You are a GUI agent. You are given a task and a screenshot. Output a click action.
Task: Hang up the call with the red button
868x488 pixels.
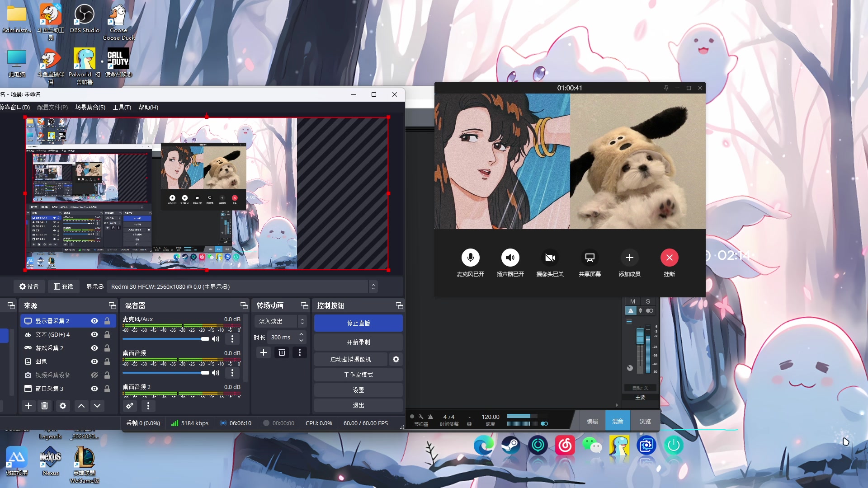coord(669,258)
